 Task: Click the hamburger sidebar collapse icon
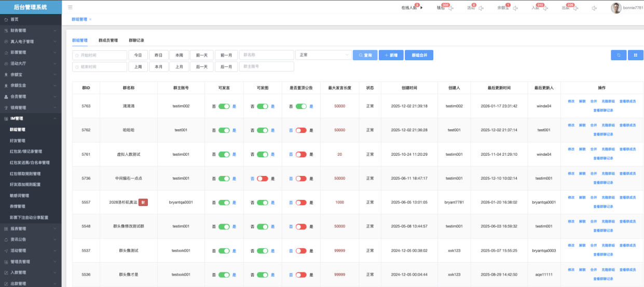[70, 8]
